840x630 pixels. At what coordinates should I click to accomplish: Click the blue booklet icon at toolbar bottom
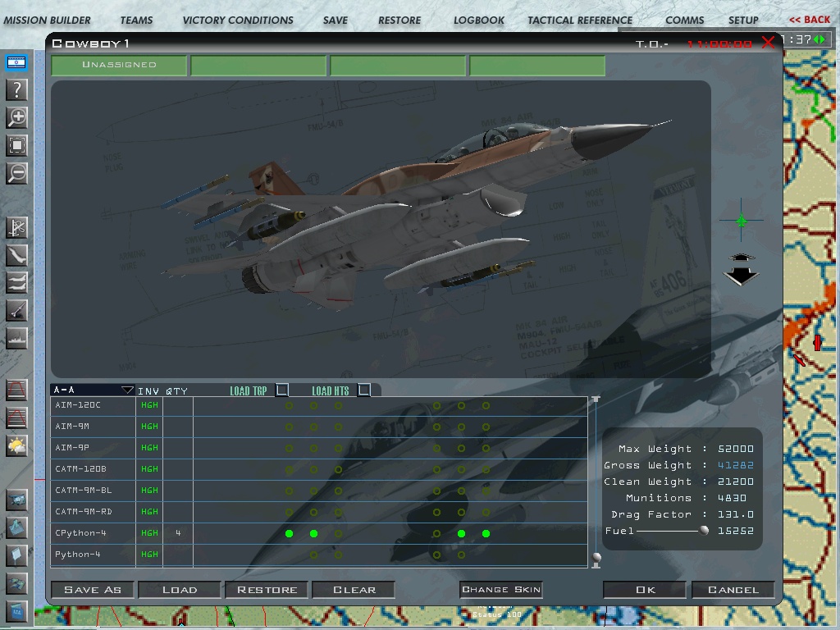[16, 611]
